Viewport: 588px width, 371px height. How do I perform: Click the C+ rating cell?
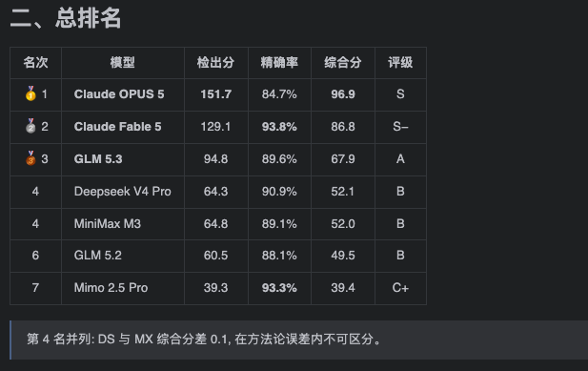pos(400,288)
